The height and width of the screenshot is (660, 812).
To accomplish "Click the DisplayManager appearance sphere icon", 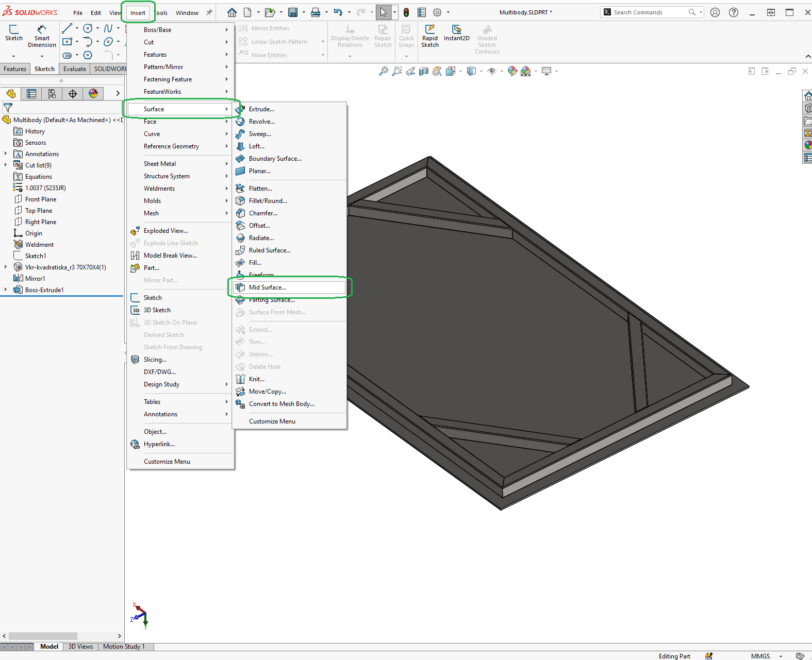I will click(x=93, y=93).
